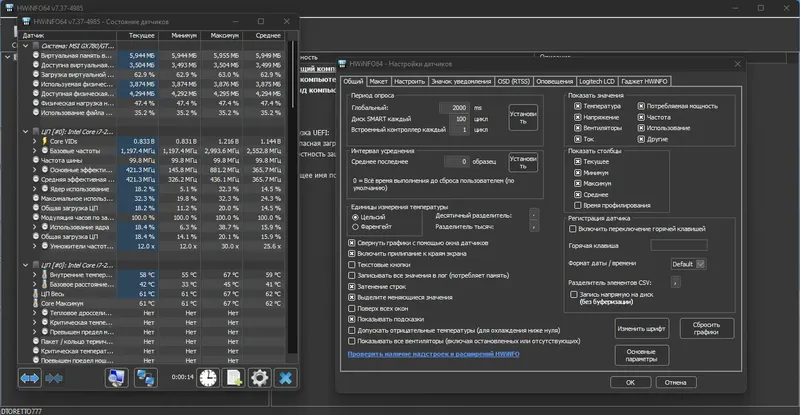Click the network computers icon

147,377
